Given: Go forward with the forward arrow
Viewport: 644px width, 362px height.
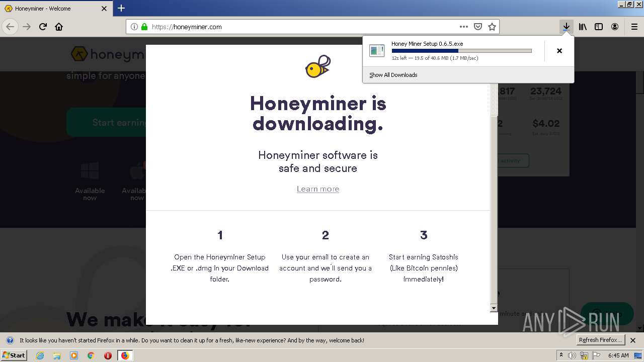Looking at the screenshot, I should (x=27, y=27).
